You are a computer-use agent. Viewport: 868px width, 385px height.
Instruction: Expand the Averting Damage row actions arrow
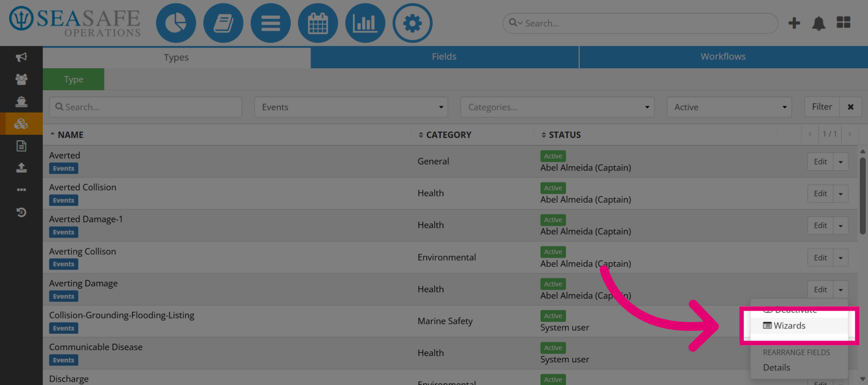[840, 290]
